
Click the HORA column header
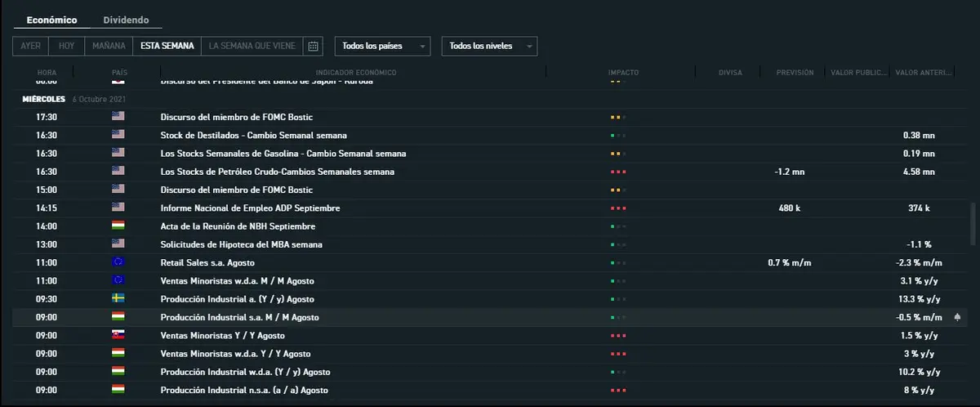click(47, 73)
